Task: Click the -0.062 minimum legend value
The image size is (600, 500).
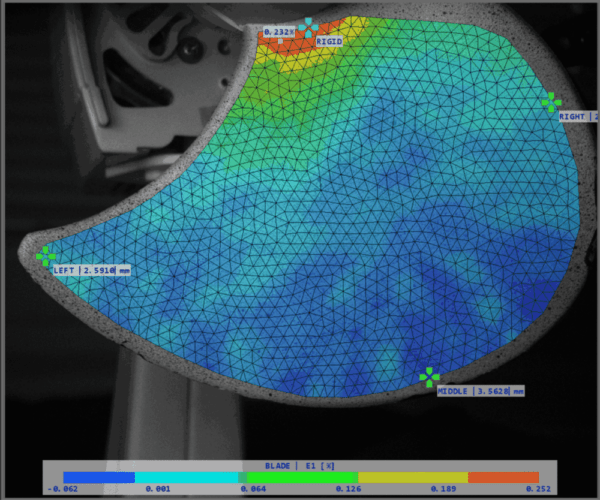Action: coord(63,490)
